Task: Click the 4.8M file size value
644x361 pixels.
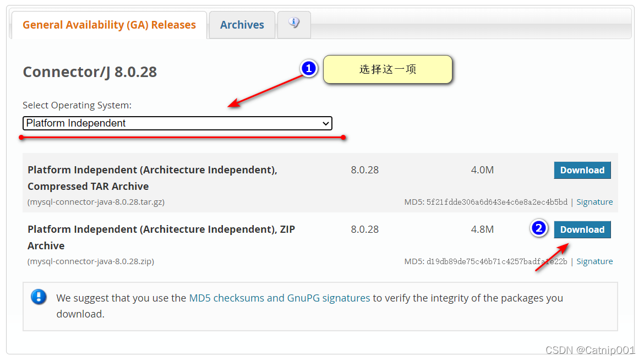Action: click(482, 229)
